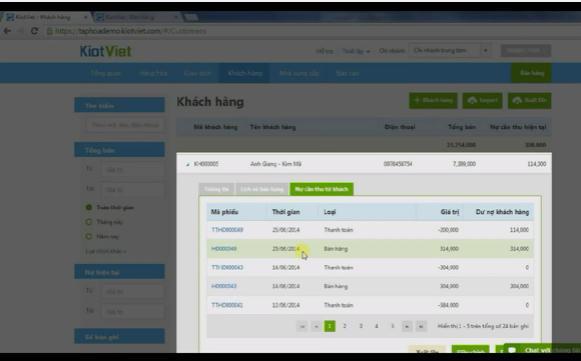Image resolution: width=581 pixels, height=361 pixels.
Task: Click the cloud export button beside Import
Action: click(529, 100)
